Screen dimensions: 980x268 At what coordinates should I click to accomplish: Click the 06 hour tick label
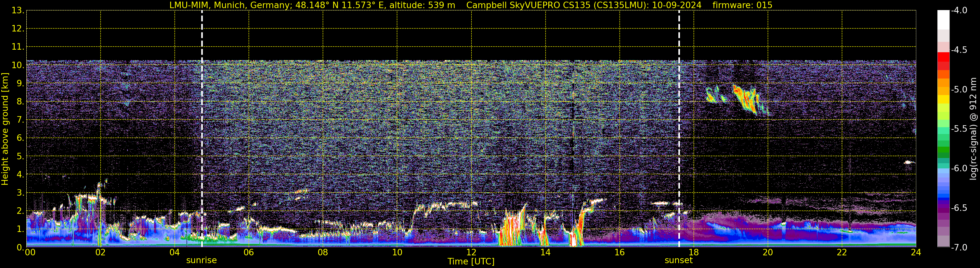point(249,252)
